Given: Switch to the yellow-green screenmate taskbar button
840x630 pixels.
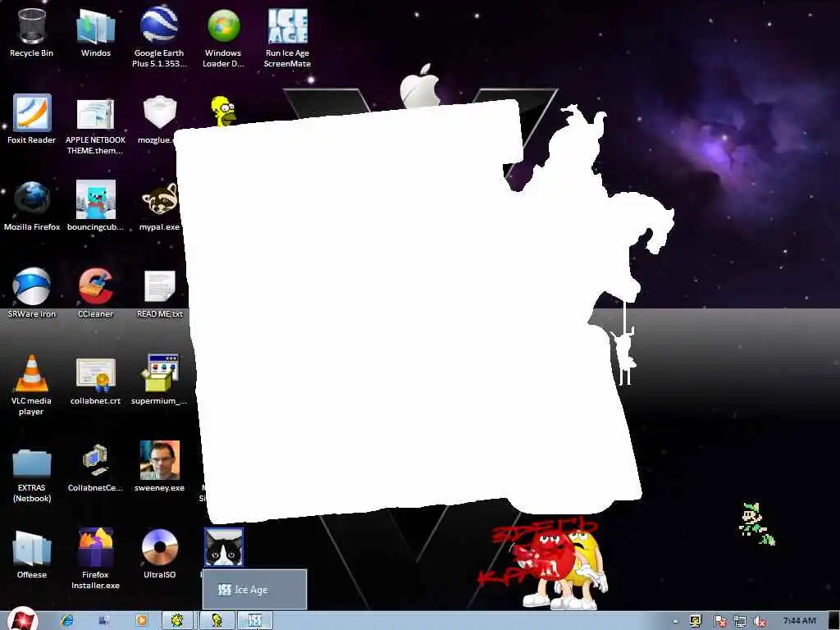Looking at the screenshot, I should (x=177, y=620).
